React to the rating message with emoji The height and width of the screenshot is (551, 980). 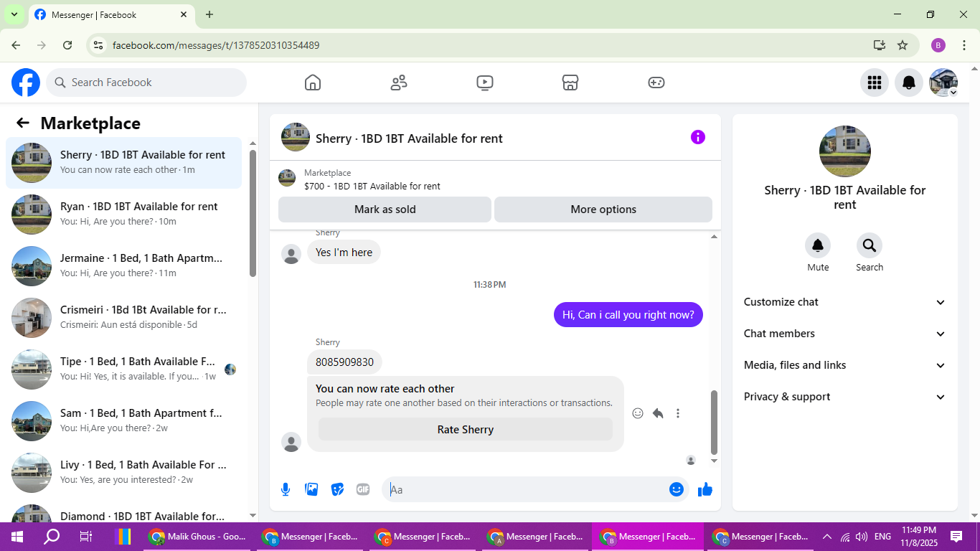(x=638, y=413)
